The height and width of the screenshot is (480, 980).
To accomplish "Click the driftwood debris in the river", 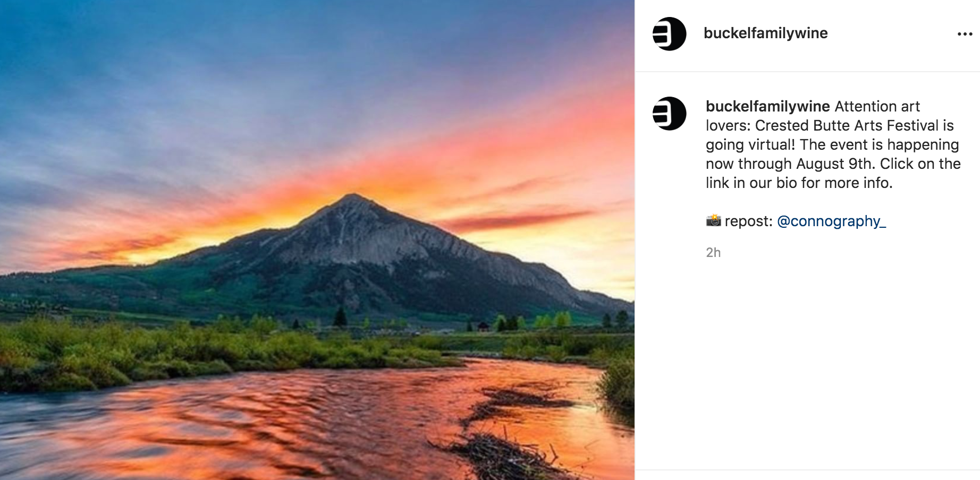I will pos(505,451).
